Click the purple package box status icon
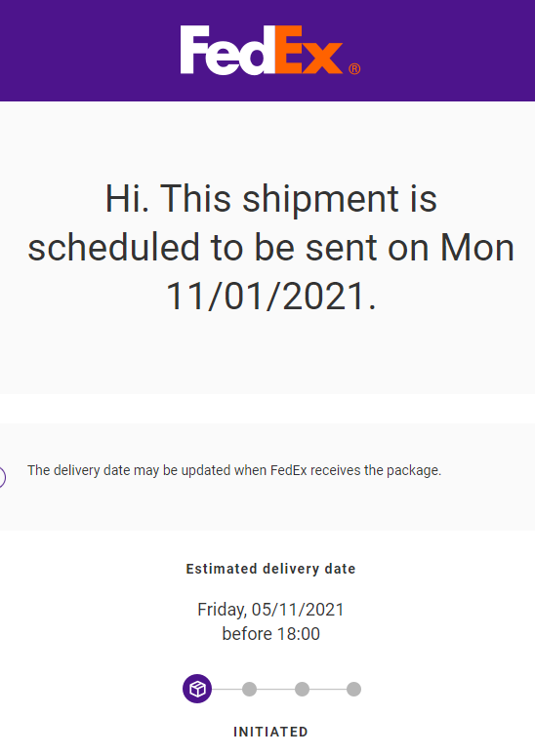The height and width of the screenshot is (756, 535). pyautogui.click(x=197, y=689)
